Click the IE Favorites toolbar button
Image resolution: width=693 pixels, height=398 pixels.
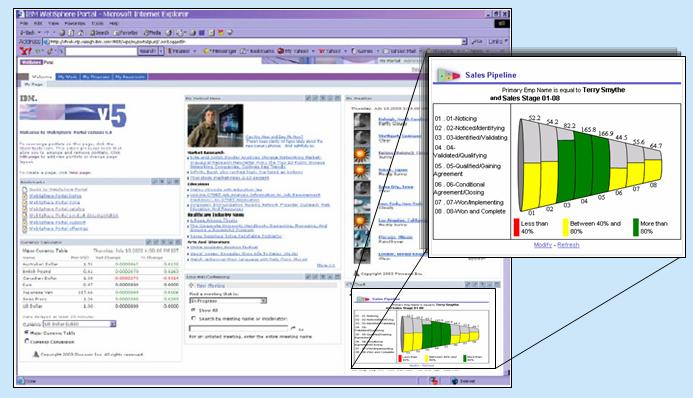click(126, 33)
